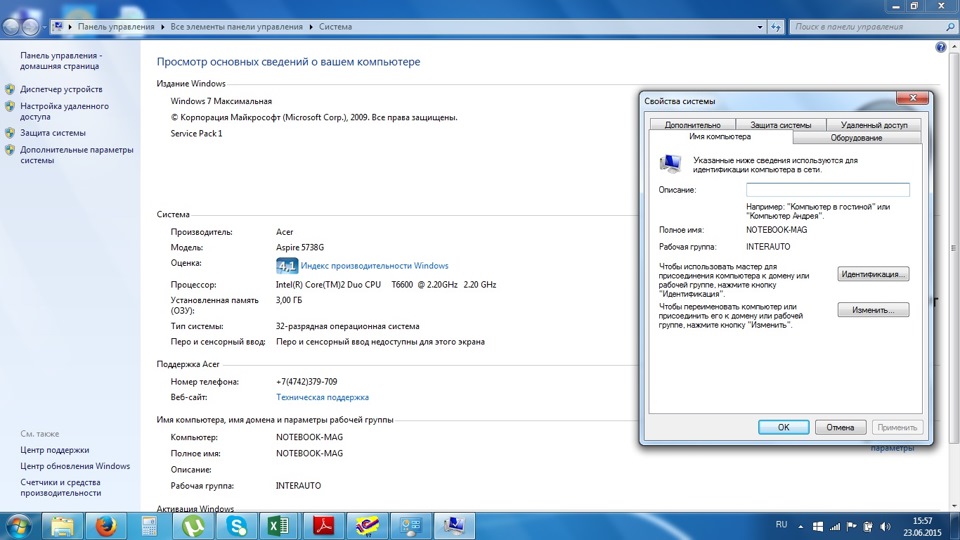Click the 'Идентификация...' button
The image size is (960, 540).
[x=873, y=274]
